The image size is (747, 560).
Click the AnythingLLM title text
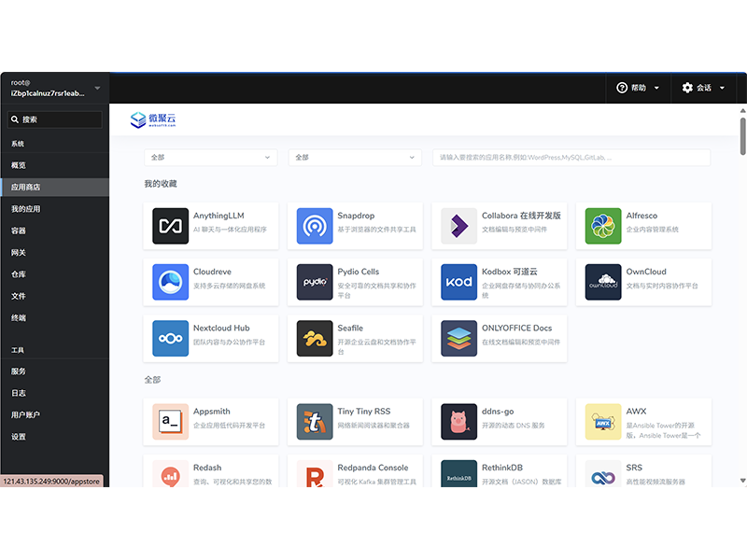(x=218, y=216)
